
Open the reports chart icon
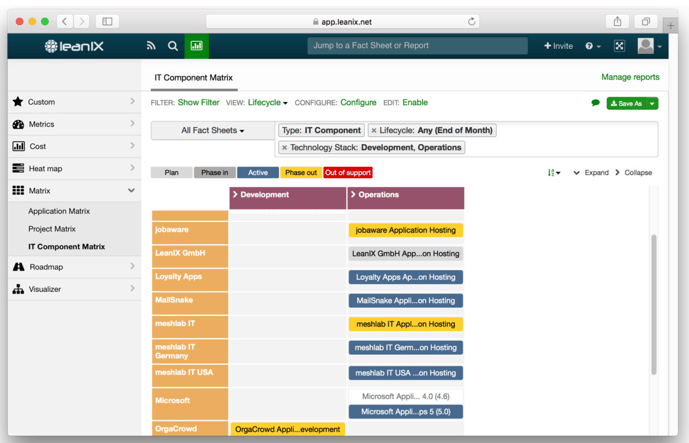click(x=196, y=46)
